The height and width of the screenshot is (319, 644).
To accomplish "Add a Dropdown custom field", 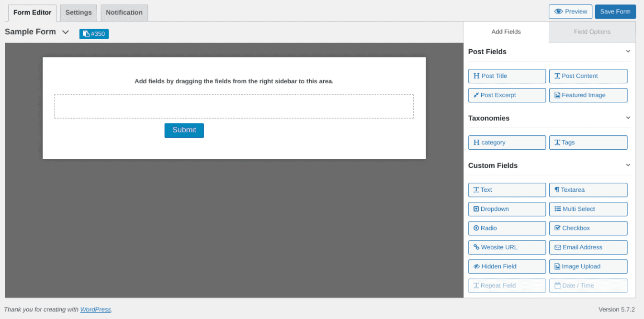I will 507,209.
